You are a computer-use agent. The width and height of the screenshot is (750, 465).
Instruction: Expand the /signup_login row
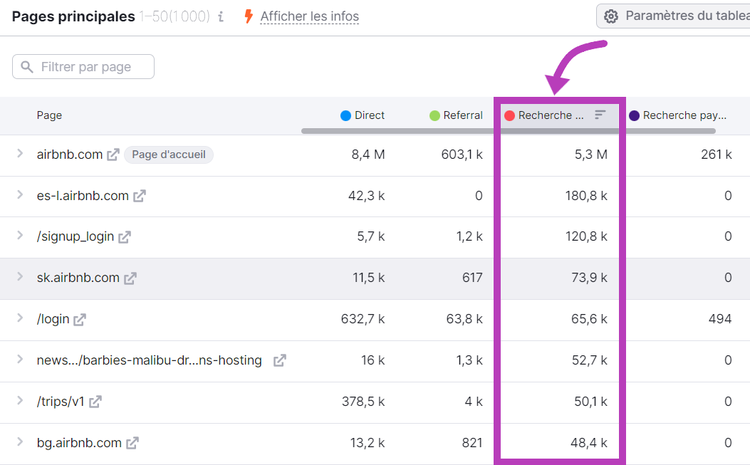[x=20, y=235]
